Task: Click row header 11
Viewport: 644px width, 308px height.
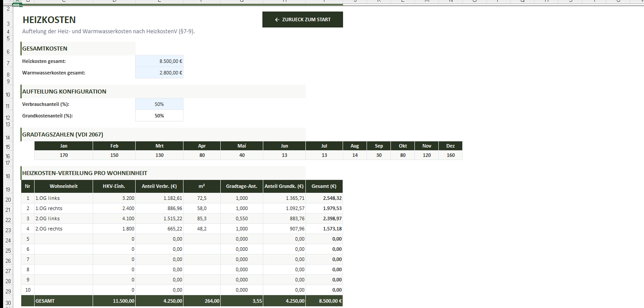Action: pyautogui.click(x=8, y=106)
